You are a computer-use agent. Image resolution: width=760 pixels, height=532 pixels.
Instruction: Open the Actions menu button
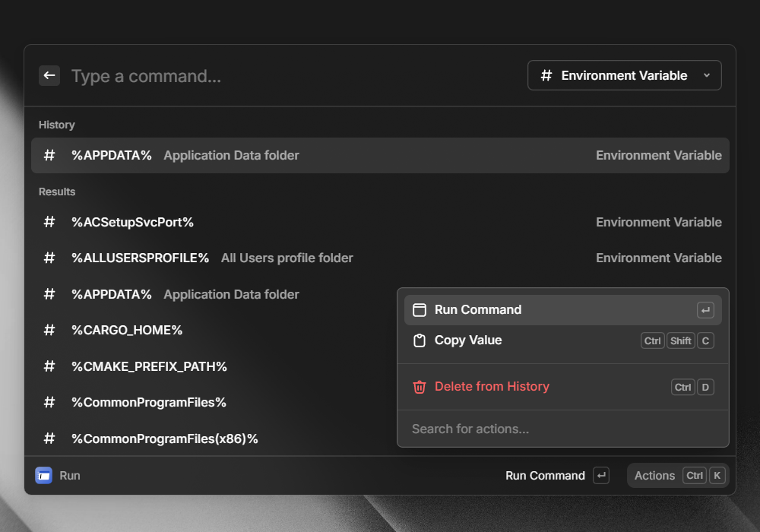[678, 476]
